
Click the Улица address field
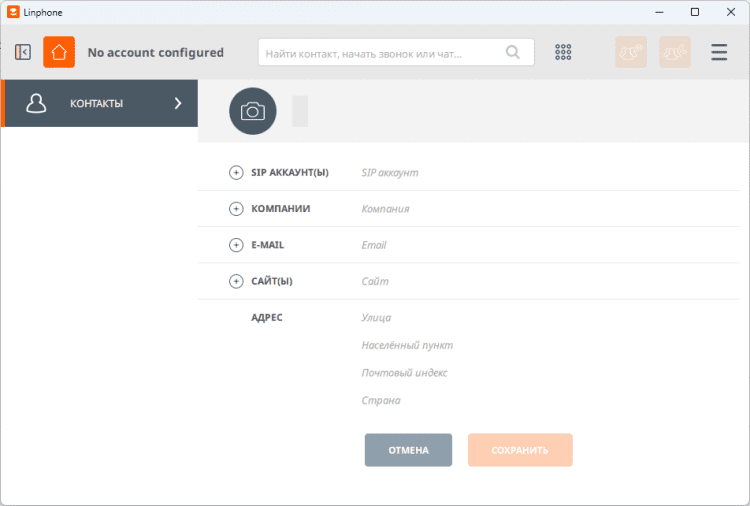tap(540, 318)
